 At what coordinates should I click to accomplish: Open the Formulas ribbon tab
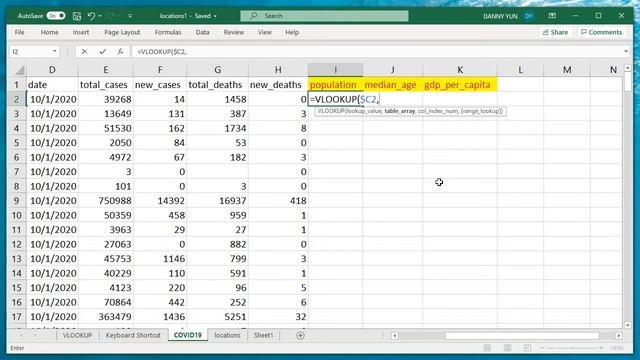pyautogui.click(x=168, y=32)
